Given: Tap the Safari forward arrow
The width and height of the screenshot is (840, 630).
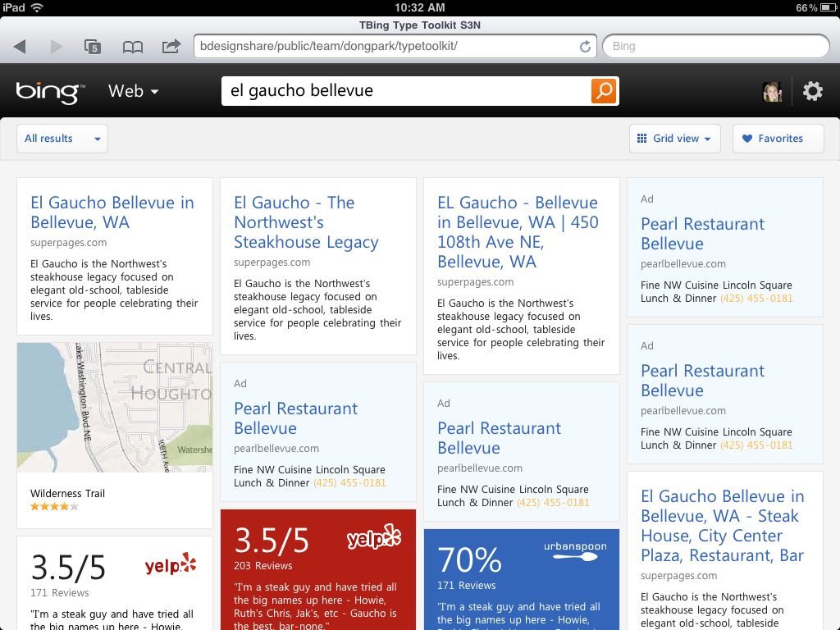Looking at the screenshot, I should point(57,47).
